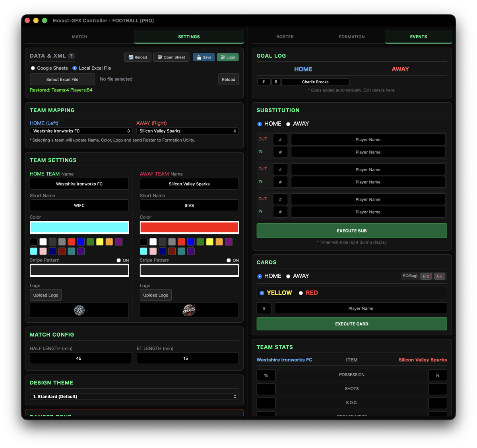This screenshot has height=448, width=477.
Task: Click the HALF LENGTH field showing 45
Action: coord(81,358)
